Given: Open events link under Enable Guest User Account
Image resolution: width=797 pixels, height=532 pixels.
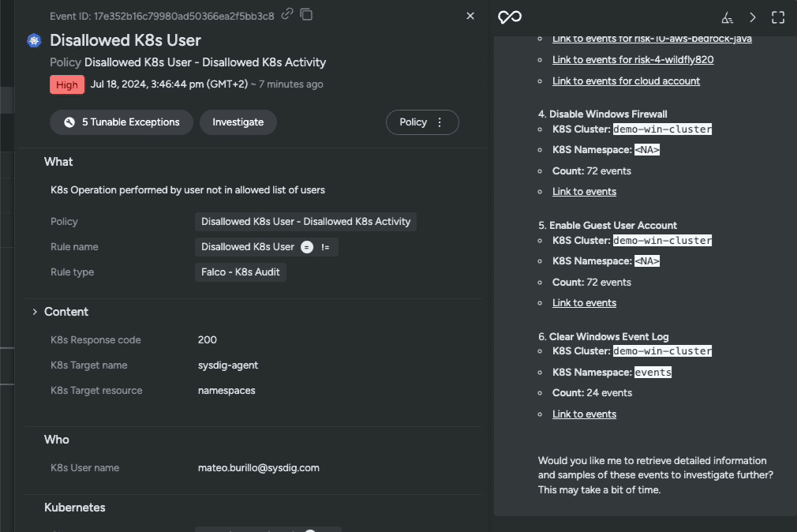Looking at the screenshot, I should (585, 303).
